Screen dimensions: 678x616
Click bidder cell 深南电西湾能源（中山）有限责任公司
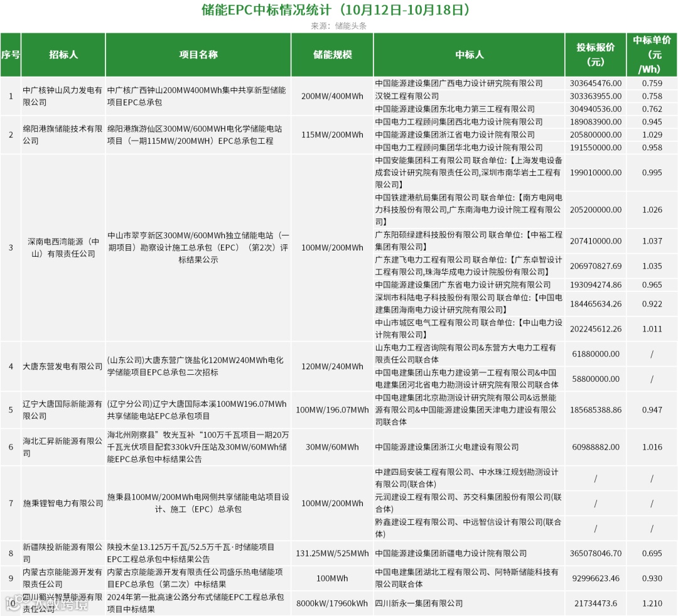tap(63, 247)
